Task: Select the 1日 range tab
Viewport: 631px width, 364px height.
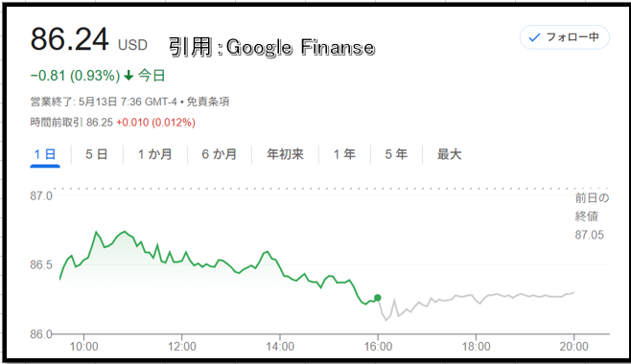Action: click(x=45, y=154)
